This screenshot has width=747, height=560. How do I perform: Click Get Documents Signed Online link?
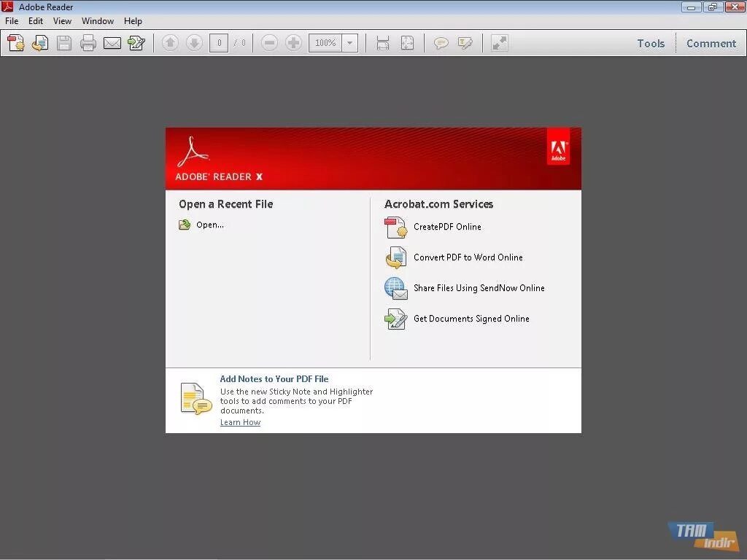472,319
